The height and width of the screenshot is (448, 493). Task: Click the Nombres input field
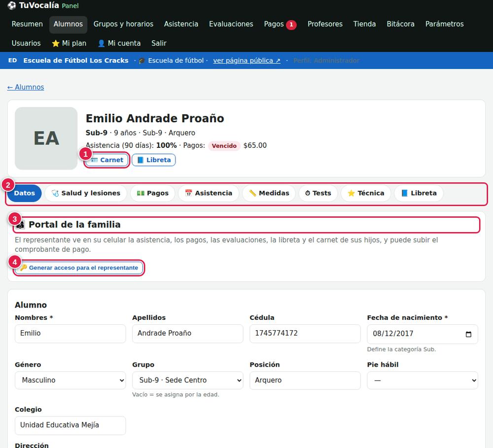coord(70,334)
